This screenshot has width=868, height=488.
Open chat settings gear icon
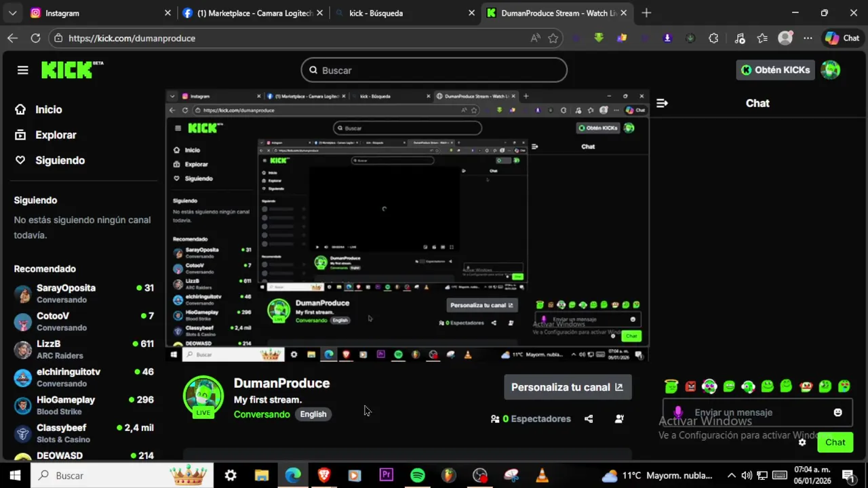click(802, 442)
